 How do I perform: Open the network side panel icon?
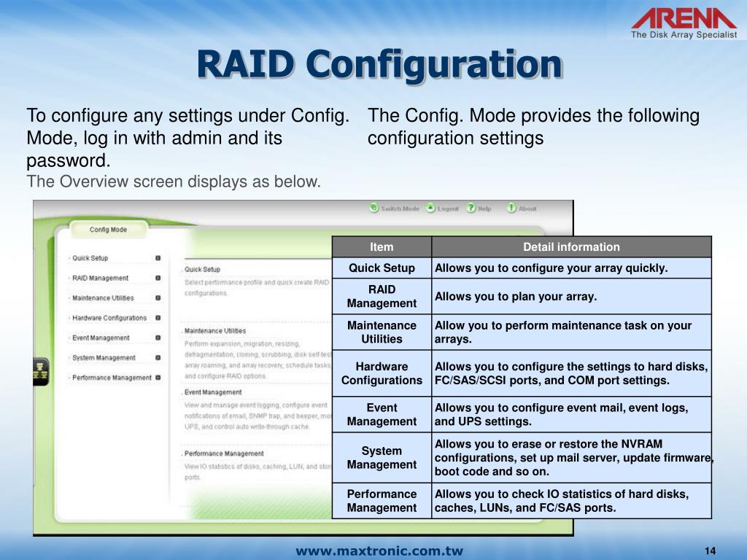[41, 371]
